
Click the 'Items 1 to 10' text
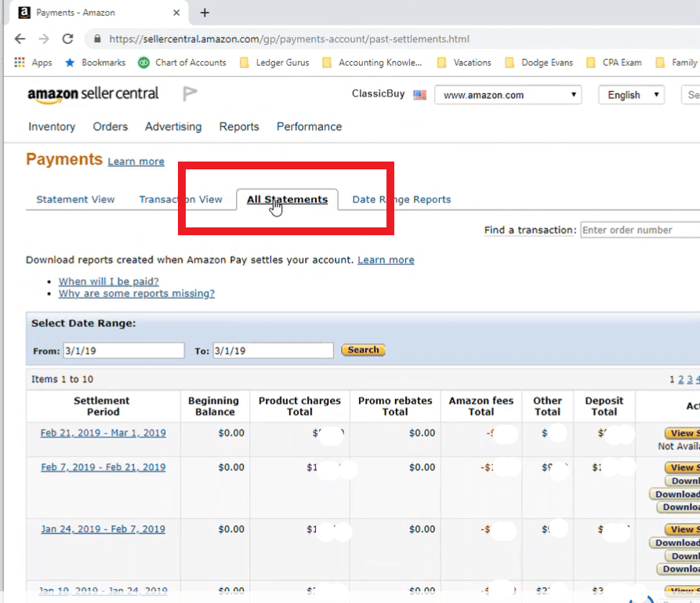[62, 380]
